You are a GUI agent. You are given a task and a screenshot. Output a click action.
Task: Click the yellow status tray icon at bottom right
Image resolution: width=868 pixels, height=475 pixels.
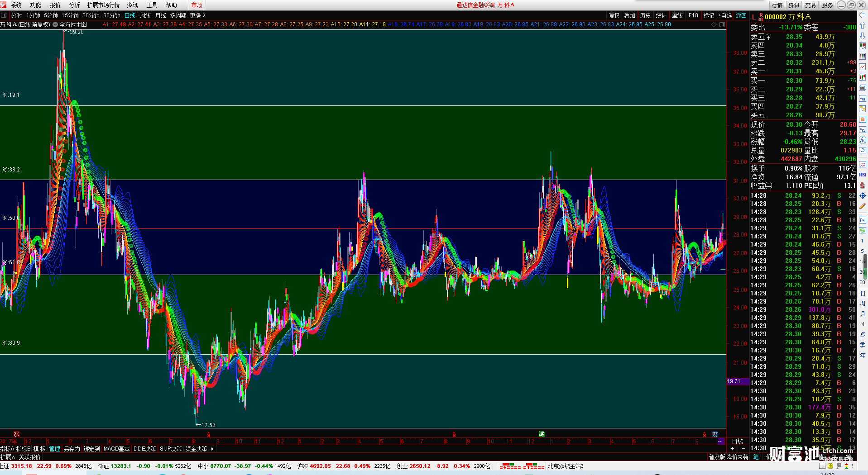(x=830, y=466)
